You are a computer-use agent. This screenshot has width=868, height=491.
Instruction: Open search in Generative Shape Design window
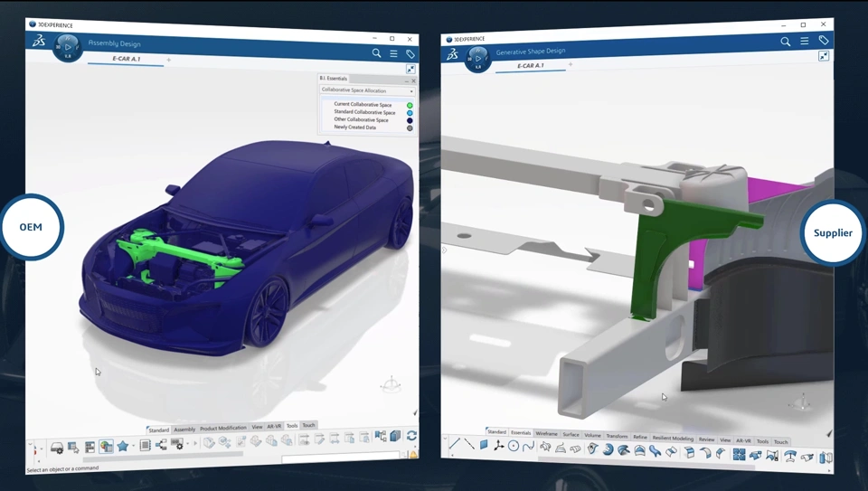pyautogui.click(x=785, y=42)
